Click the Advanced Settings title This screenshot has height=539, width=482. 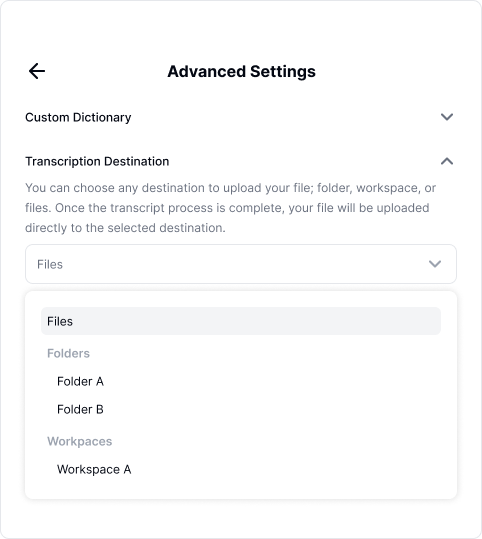(241, 72)
